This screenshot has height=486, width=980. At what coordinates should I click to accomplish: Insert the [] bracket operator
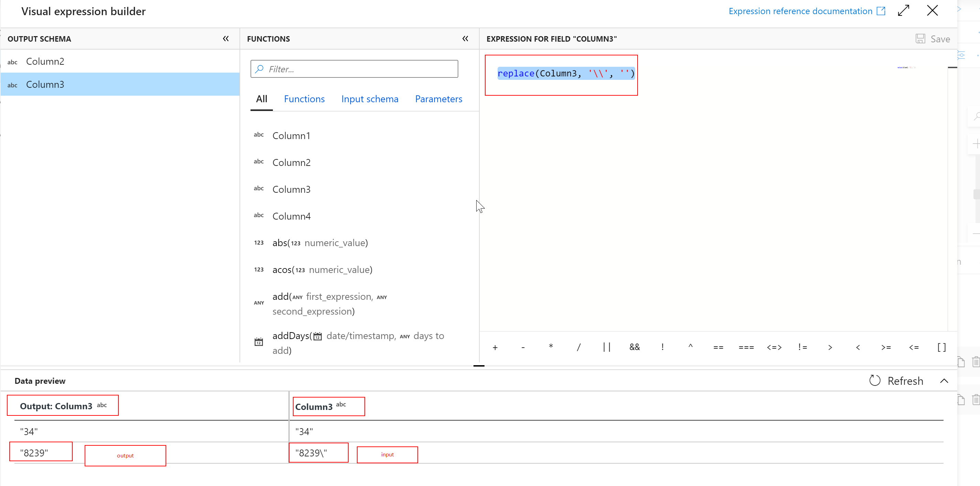(941, 347)
